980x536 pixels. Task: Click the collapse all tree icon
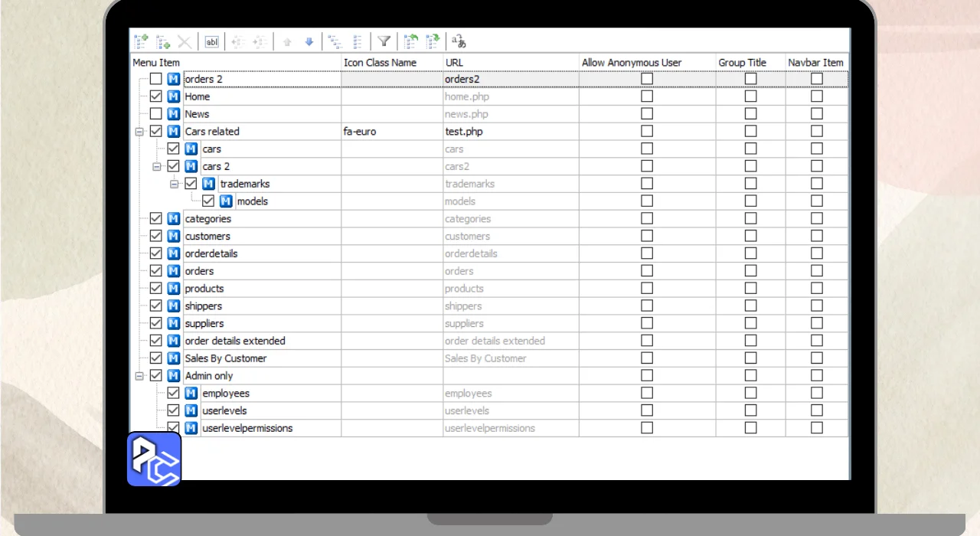click(x=358, y=41)
